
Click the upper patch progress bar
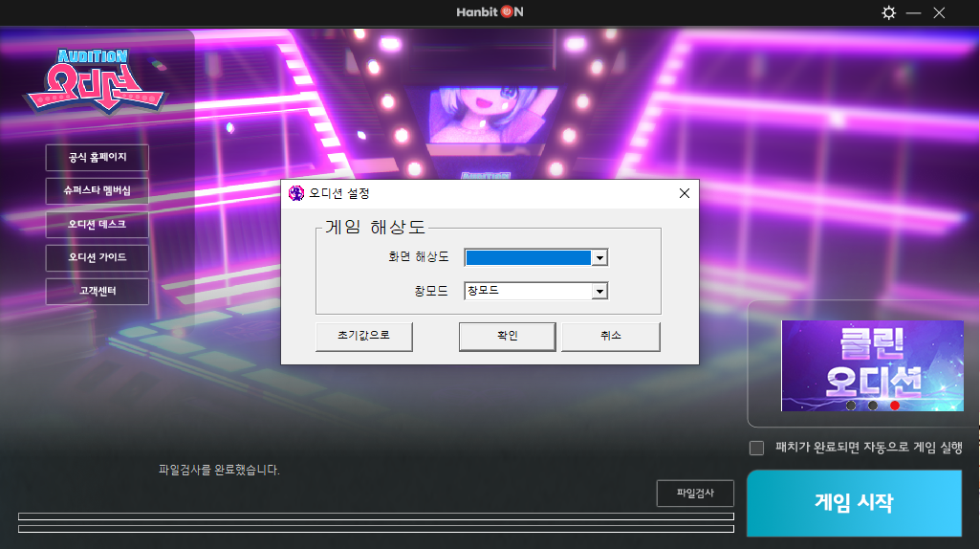point(376,516)
